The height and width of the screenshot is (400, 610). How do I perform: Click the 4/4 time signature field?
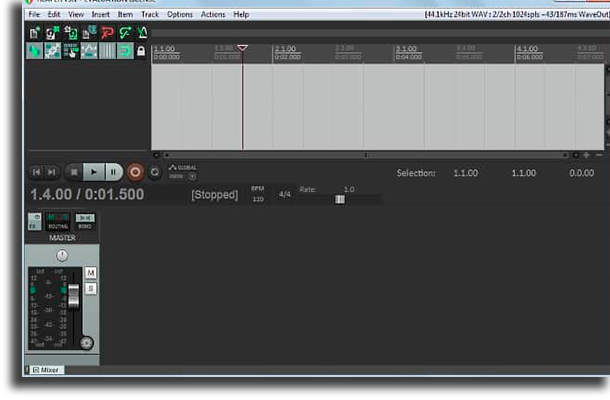click(x=284, y=194)
